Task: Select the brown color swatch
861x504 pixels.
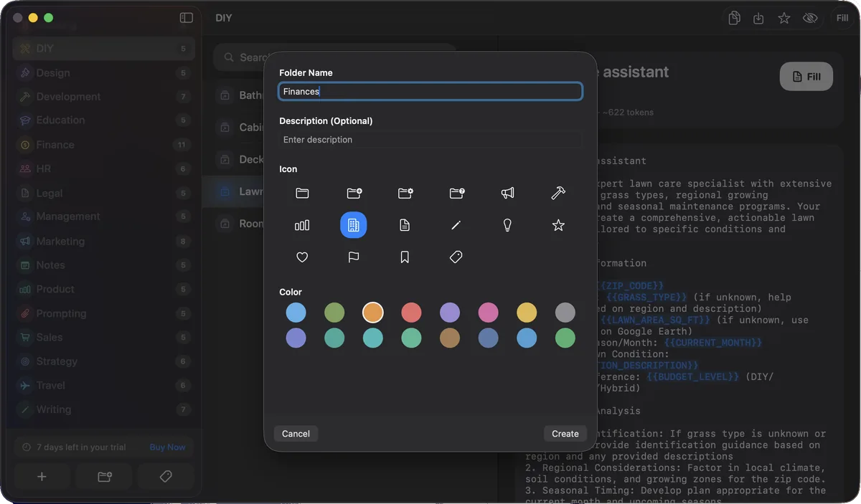Action: click(450, 338)
